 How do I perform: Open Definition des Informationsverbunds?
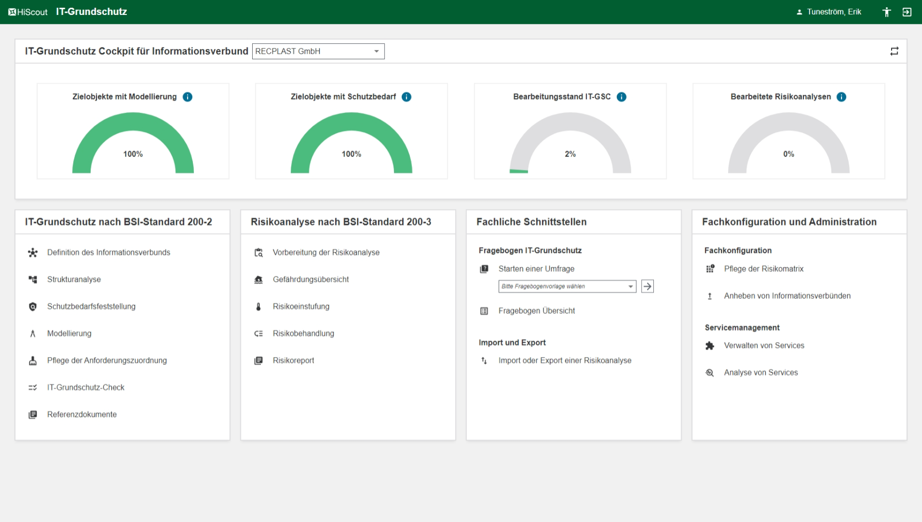click(109, 253)
